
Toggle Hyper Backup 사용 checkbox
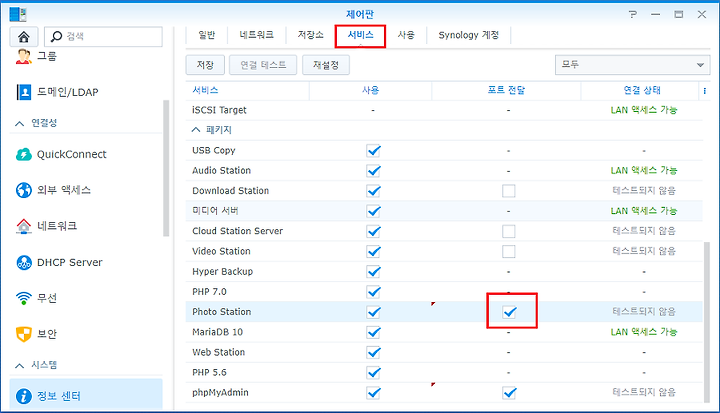point(373,272)
